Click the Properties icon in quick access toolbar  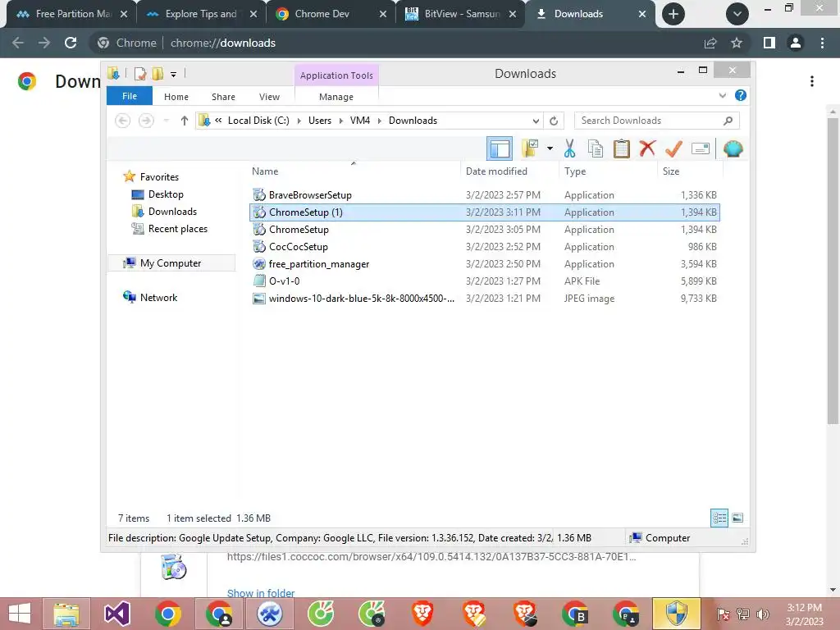139,73
